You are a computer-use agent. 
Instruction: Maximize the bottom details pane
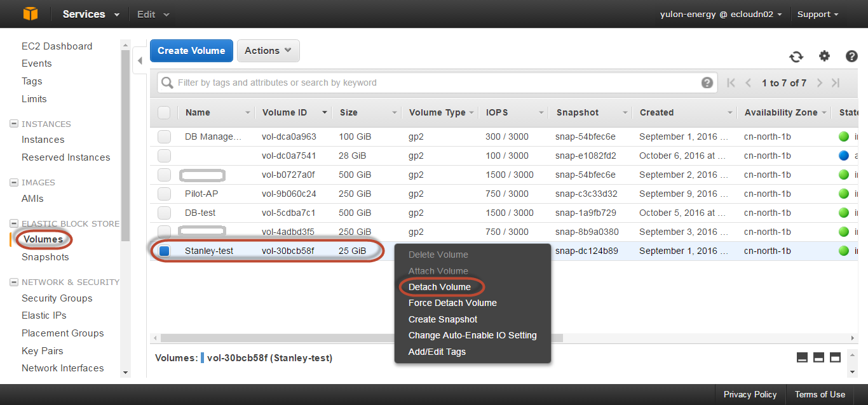coord(835,357)
